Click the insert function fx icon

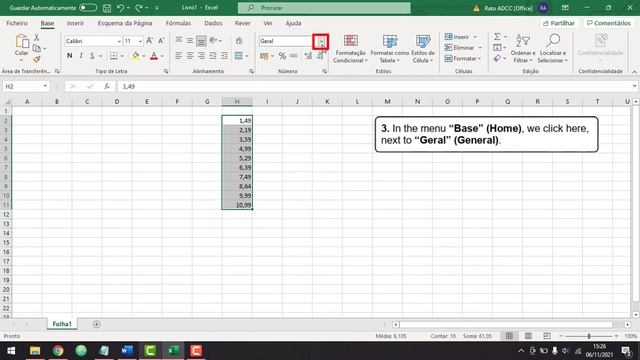pos(107,87)
